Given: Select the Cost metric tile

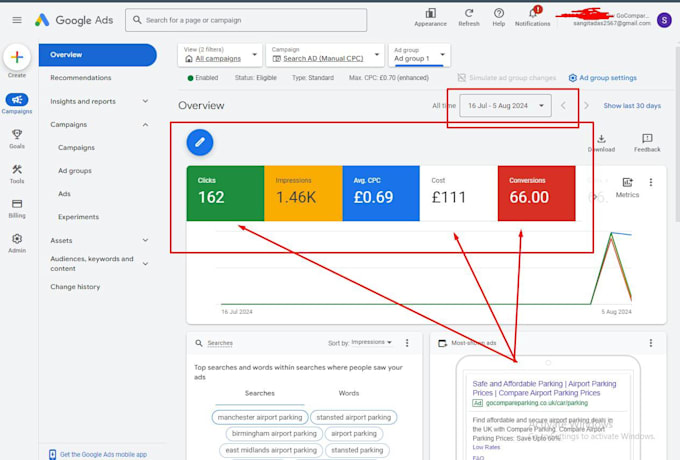Looking at the screenshot, I should [x=459, y=193].
